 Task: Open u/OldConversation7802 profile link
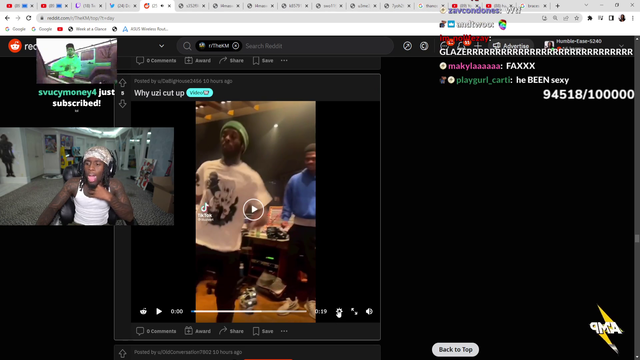tap(184, 352)
